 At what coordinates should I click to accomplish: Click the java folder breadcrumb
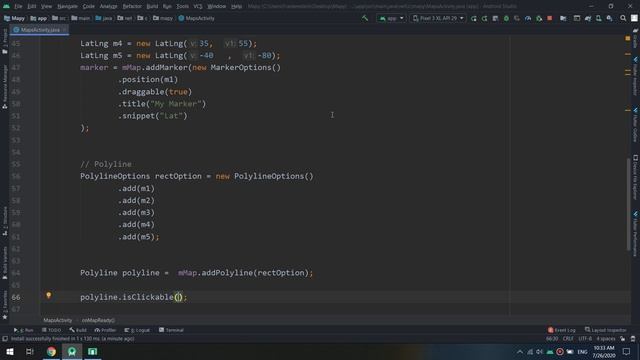click(104, 18)
